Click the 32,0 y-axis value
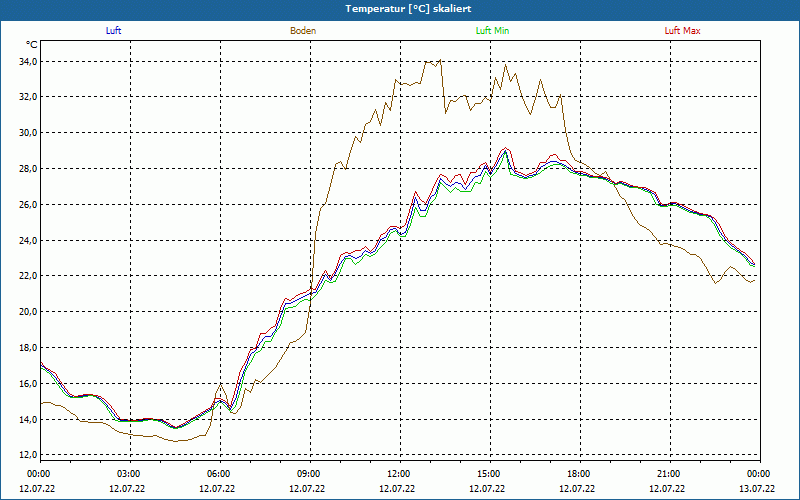This screenshot has height=500, width=800. pos(28,97)
